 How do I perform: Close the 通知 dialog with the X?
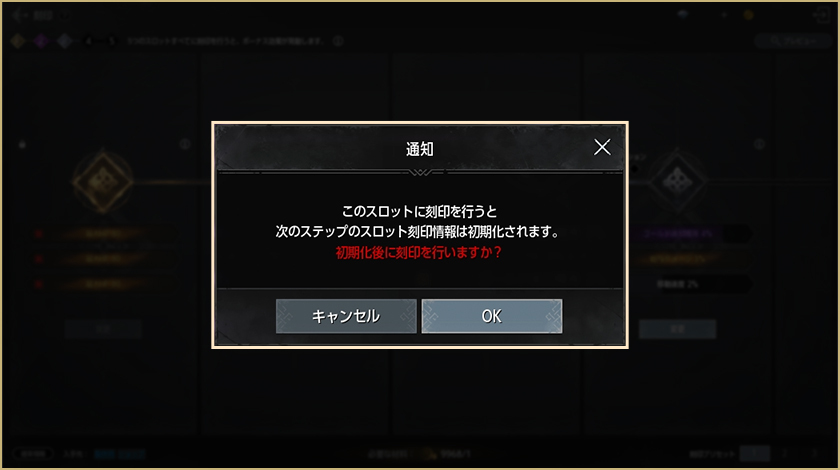click(x=602, y=147)
